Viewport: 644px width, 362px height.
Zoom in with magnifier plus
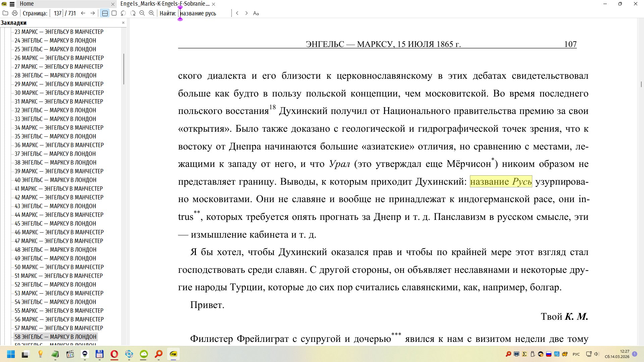(152, 13)
